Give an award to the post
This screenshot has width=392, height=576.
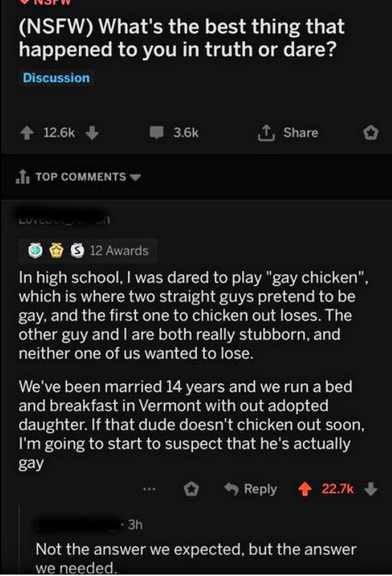(371, 133)
